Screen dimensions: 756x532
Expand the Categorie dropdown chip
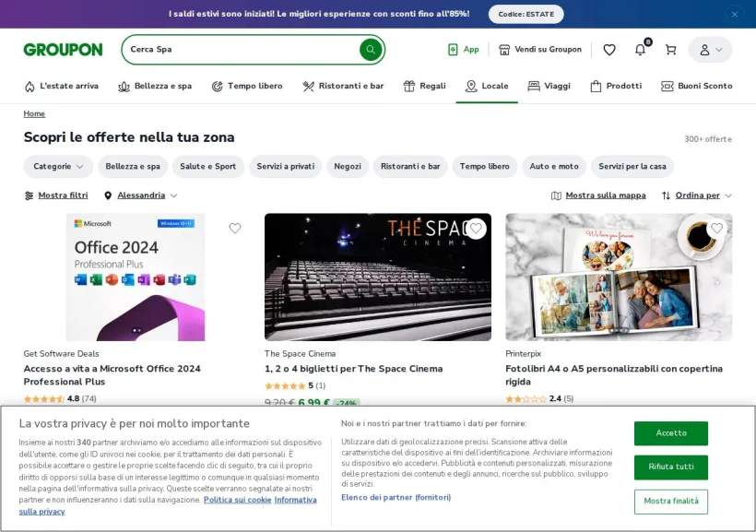(58, 166)
